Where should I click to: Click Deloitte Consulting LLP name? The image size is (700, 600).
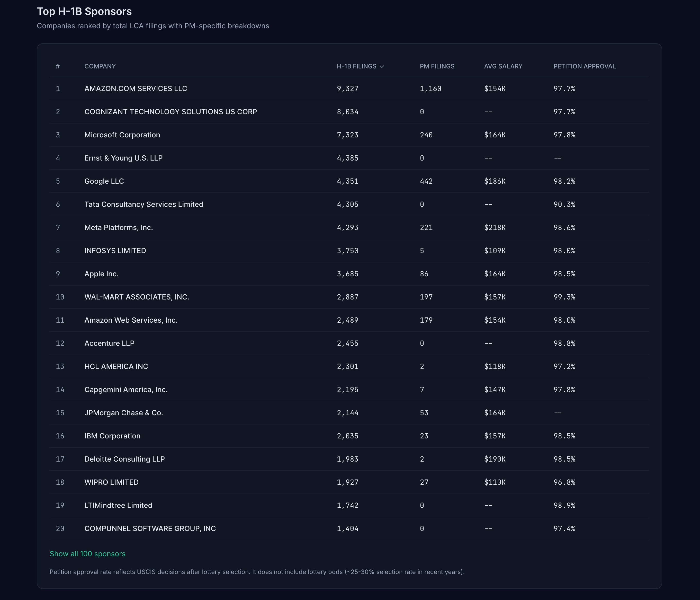pos(124,459)
